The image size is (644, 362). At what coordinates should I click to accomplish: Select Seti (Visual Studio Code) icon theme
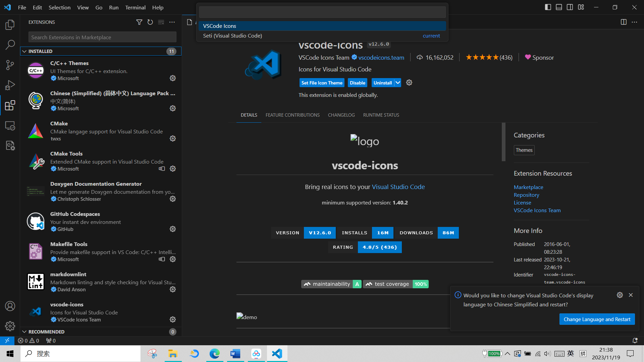click(x=322, y=36)
